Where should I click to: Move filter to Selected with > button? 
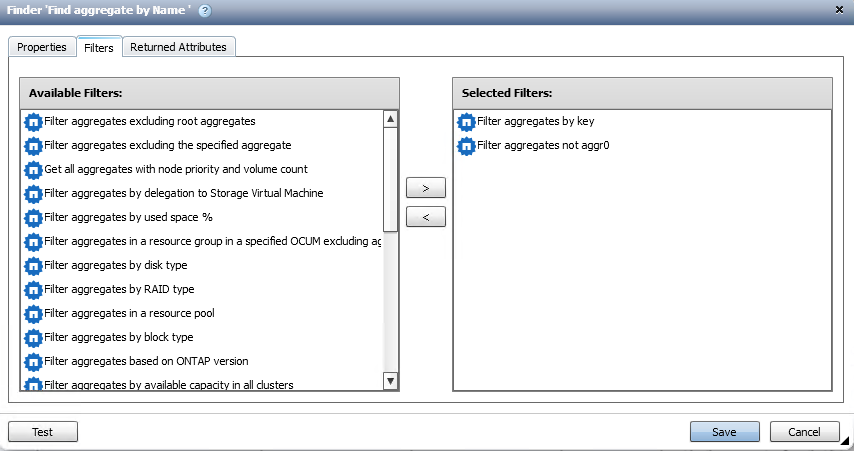tap(425, 188)
